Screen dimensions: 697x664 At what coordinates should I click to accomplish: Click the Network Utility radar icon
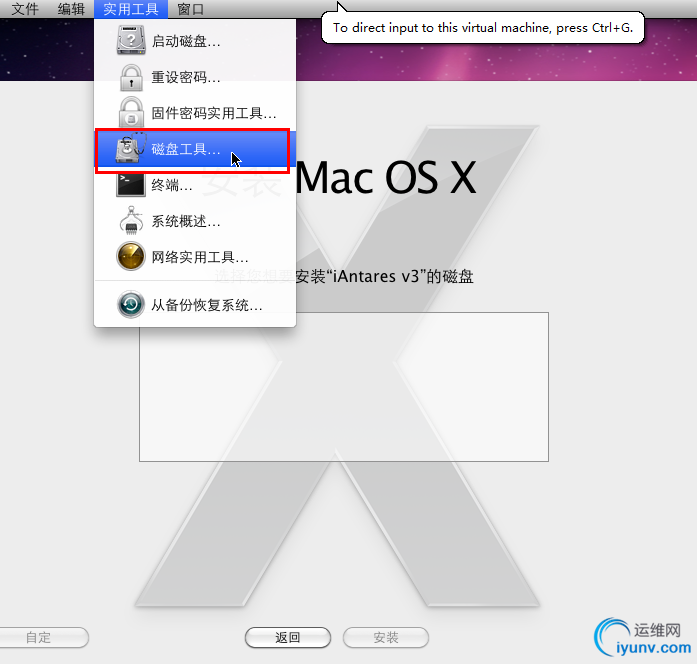tap(131, 256)
